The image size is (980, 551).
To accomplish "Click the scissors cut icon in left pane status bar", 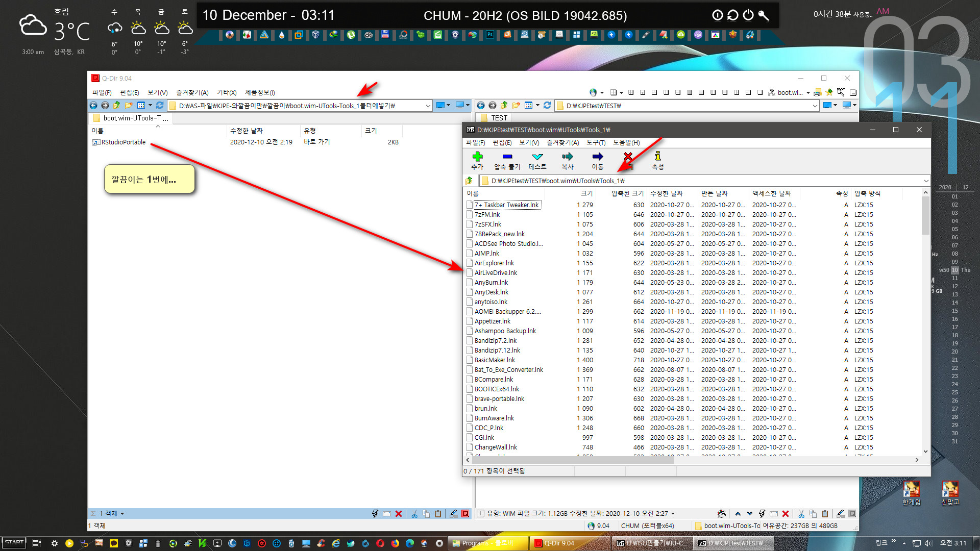I will [414, 514].
